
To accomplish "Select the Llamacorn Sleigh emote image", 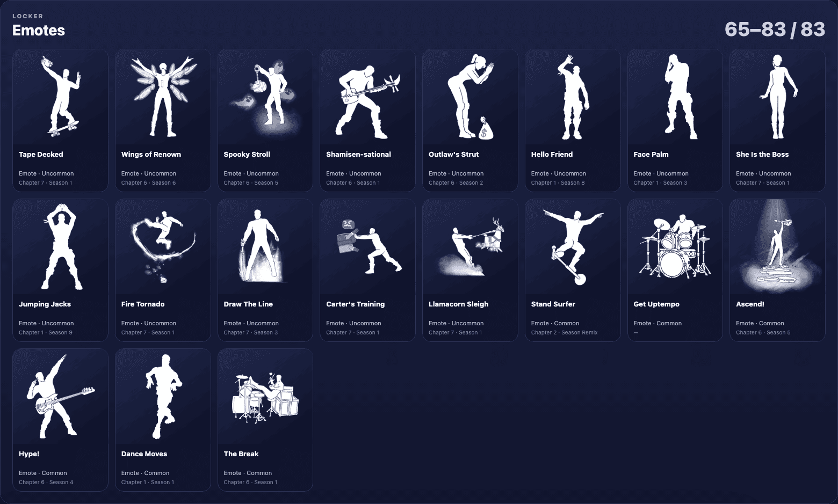I will (470, 246).
